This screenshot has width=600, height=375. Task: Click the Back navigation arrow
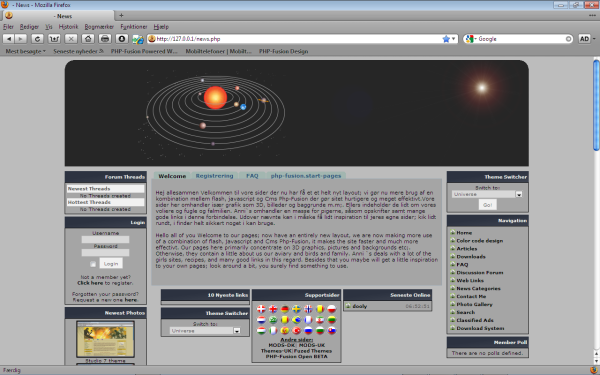tap(9, 39)
